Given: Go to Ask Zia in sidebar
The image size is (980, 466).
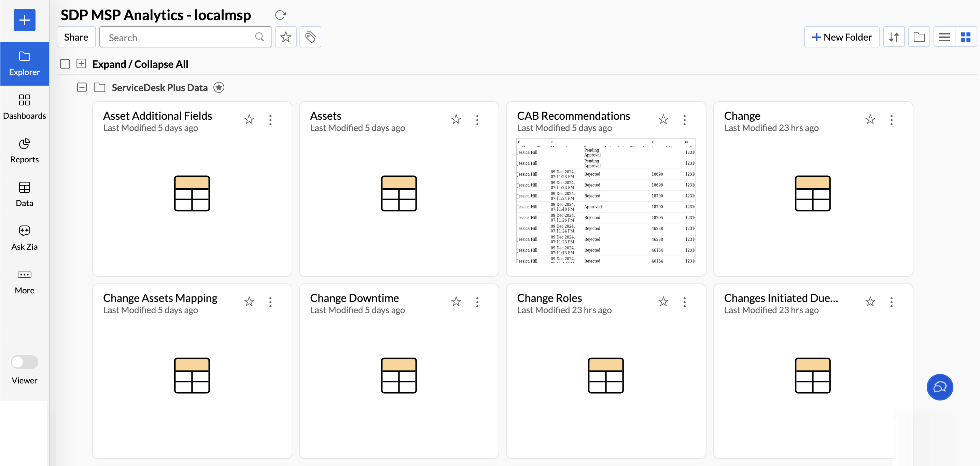Looking at the screenshot, I should tap(25, 238).
